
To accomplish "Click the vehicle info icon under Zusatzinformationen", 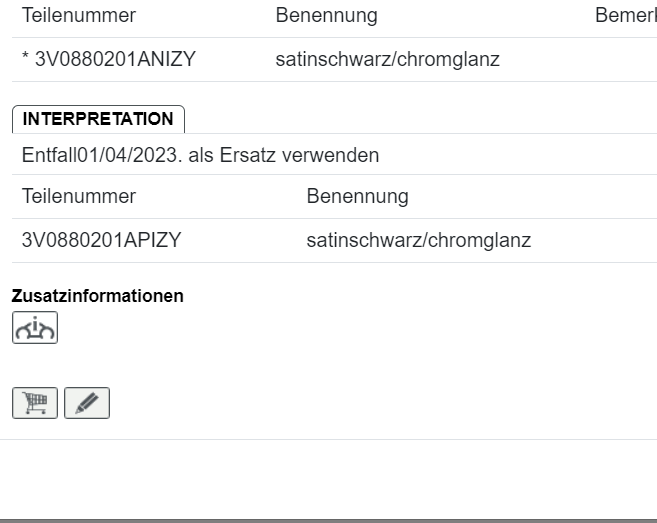I will pos(36,328).
